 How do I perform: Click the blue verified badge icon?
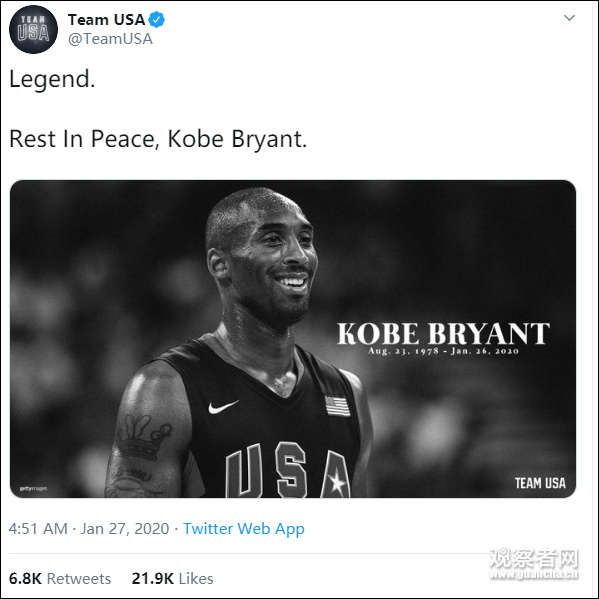[157, 19]
